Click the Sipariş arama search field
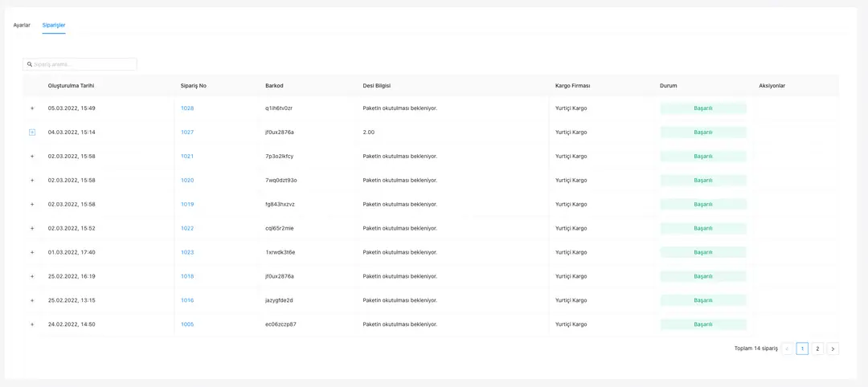The width and height of the screenshot is (868, 387). (x=84, y=64)
